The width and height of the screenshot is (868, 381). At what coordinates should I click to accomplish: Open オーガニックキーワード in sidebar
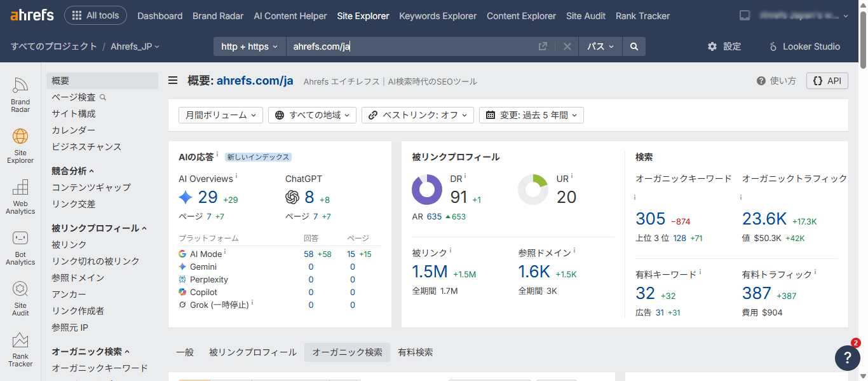(x=100, y=368)
